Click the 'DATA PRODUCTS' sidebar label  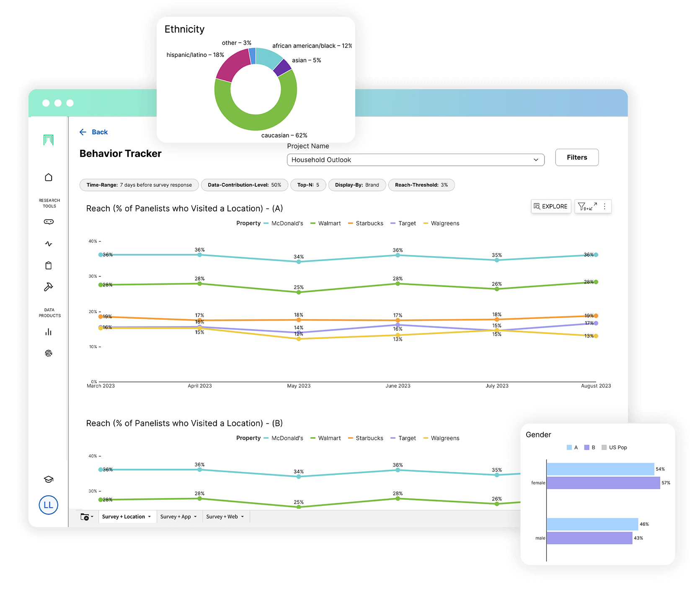pyautogui.click(x=49, y=313)
